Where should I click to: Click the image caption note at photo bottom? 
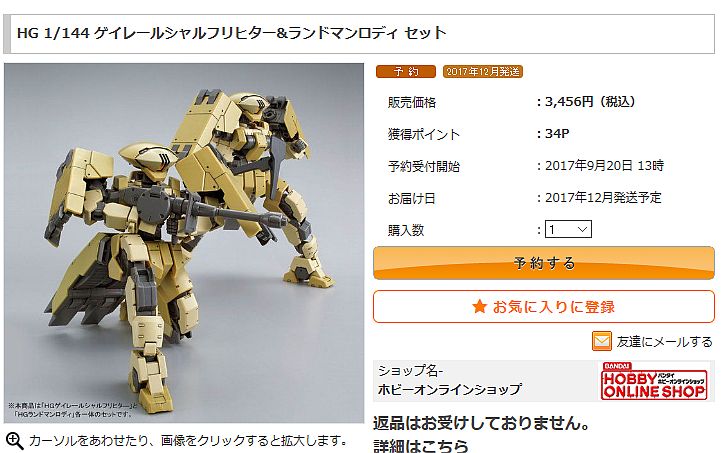click(72, 409)
